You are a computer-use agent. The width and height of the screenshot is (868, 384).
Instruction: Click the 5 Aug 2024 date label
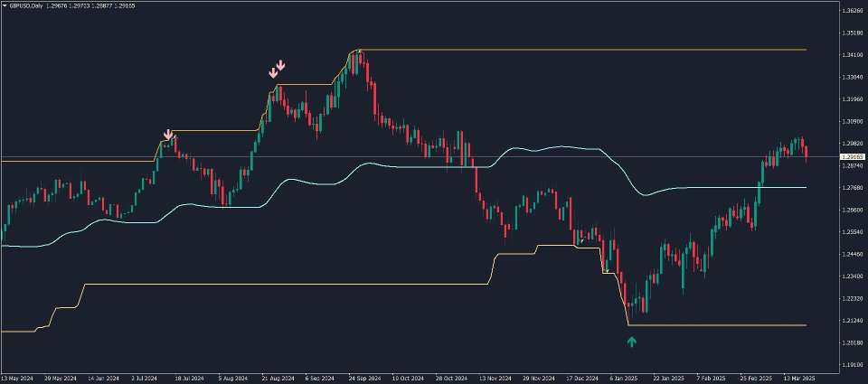click(x=233, y=379)
